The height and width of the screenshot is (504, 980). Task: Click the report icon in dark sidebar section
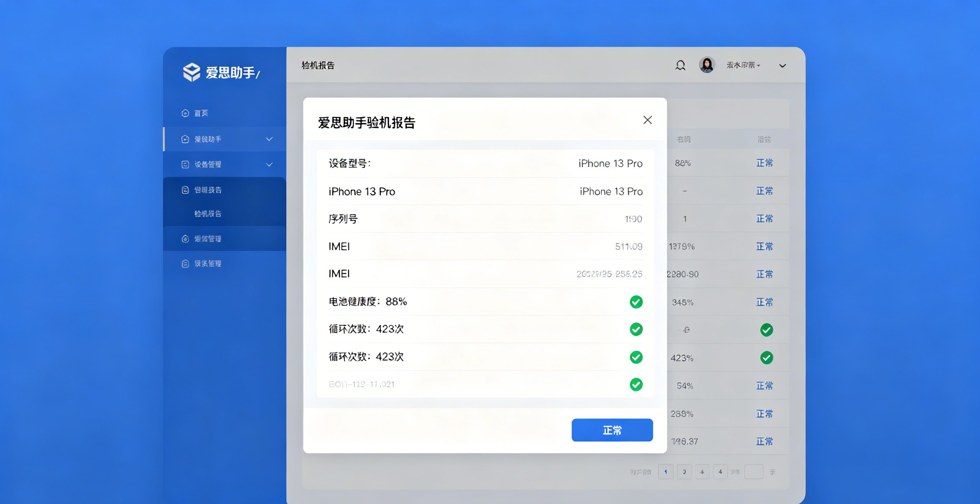tap(185, 190)
